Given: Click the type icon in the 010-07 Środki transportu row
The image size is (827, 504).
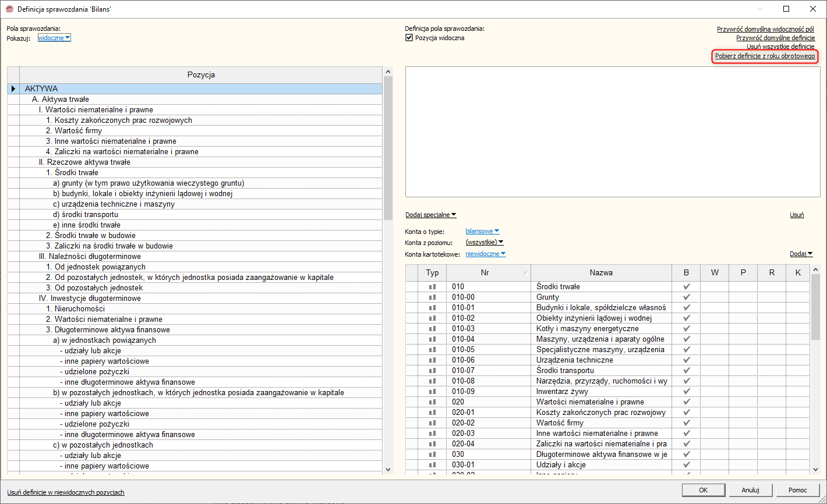Looking at the screenshot, I should 432,371.
